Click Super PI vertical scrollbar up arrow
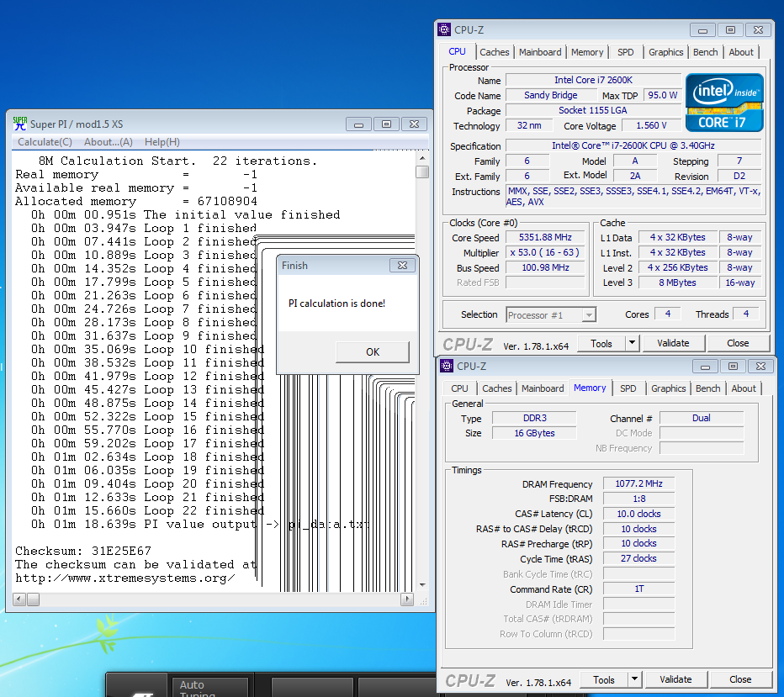The width and height of the screenshot is (784, 697). pos(422,158)
